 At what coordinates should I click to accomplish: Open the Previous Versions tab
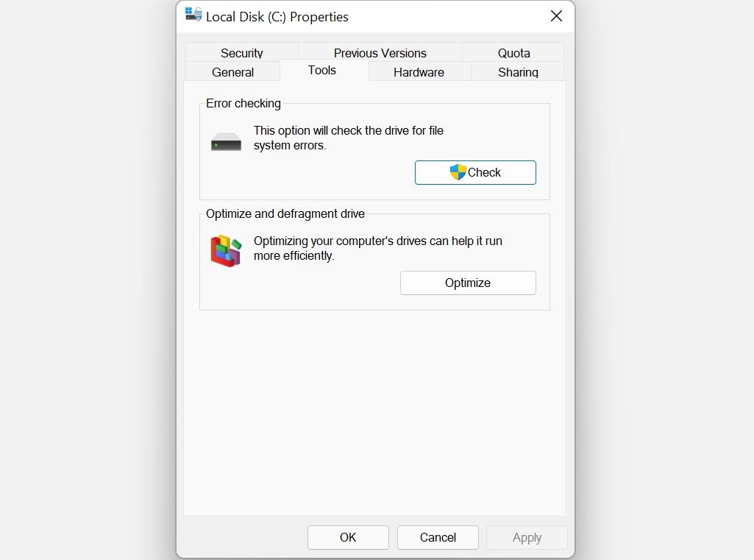pos(379,53)
